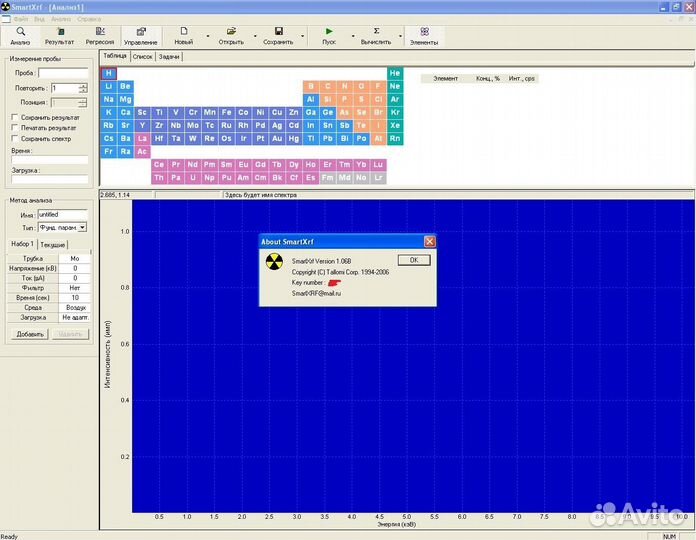Image resolution: width=696 pixels, height=540 pixels.
Task: Click the SmartXrf title bar app icon
Action: pos(5,7)
